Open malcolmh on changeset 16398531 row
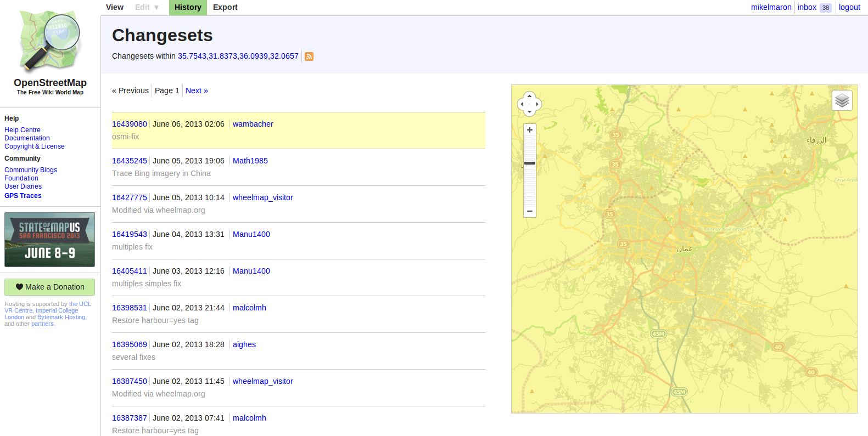 (249, 308)
